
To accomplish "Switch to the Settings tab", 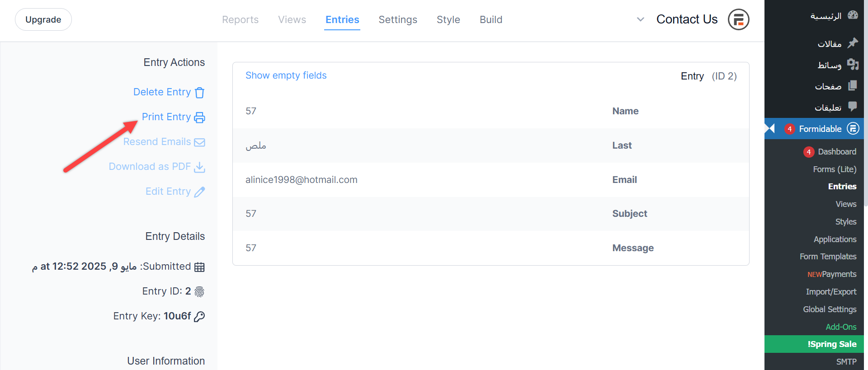I will (398, 20).
